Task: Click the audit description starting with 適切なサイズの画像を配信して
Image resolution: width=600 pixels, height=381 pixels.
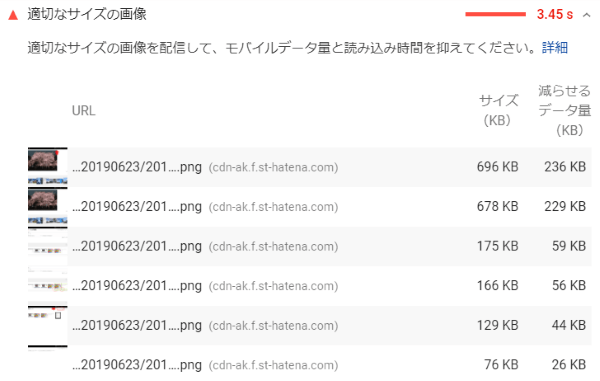Action: [x=282, y=48]
